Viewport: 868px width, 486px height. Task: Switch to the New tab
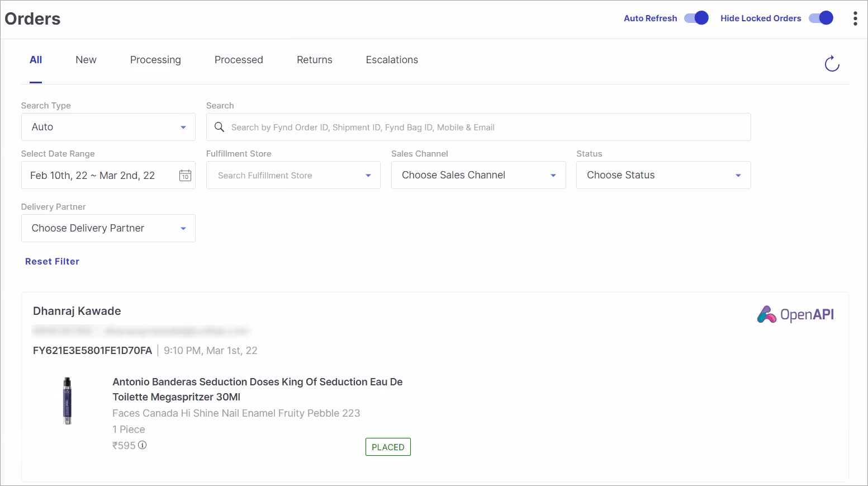coord(86,60)
